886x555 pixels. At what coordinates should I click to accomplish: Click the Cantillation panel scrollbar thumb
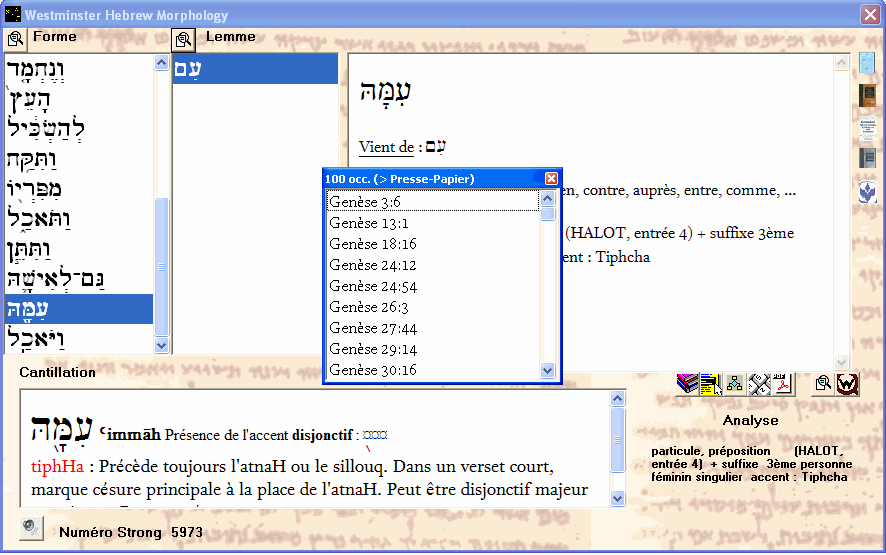click(x=618, y=440)
